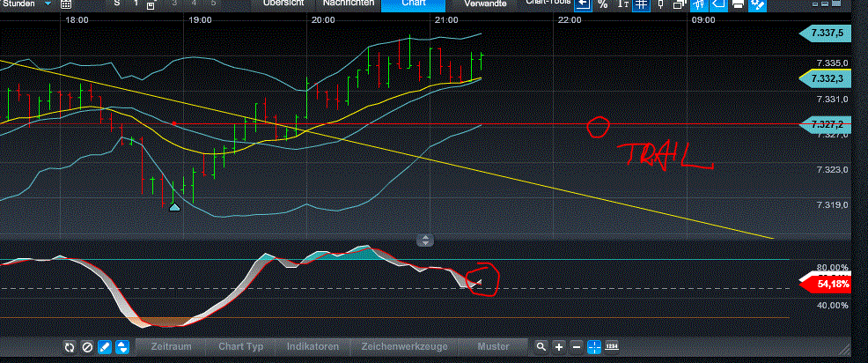This screenshot has height=363, width=868.
Task: Switch to the Übersicht tab
Action: 283,4
